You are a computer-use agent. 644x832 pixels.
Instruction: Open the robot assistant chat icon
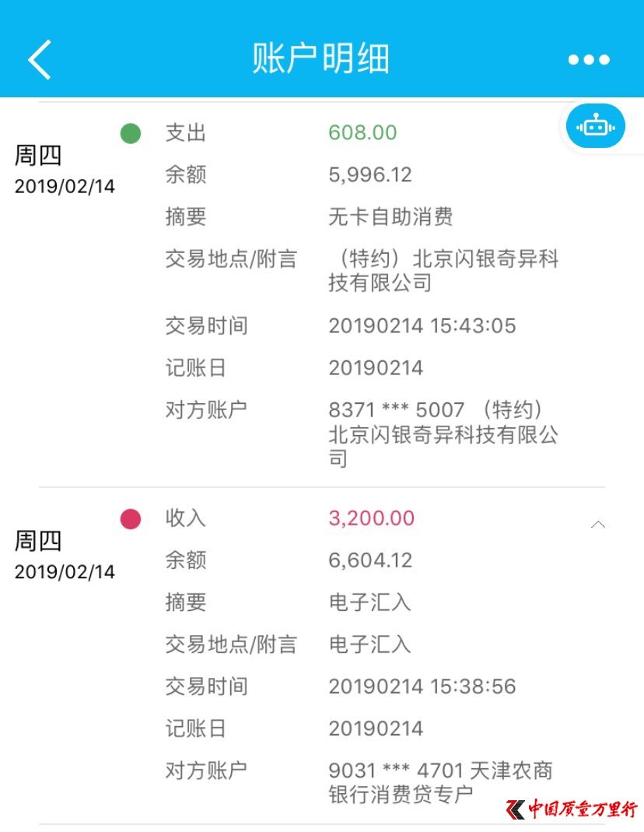click(595, 125)
